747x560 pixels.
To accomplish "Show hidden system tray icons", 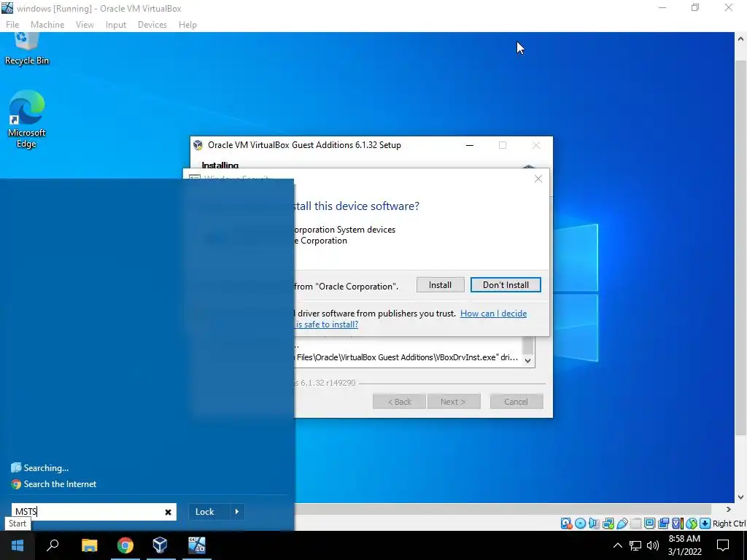I will tap(617, 545).
